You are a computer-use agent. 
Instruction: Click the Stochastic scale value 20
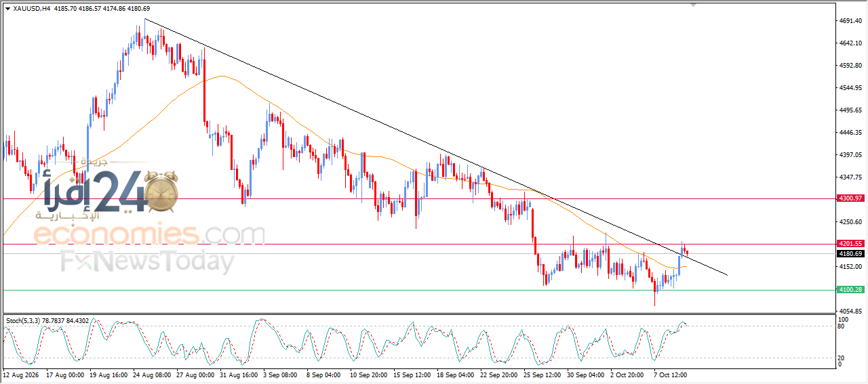point(842,358)
